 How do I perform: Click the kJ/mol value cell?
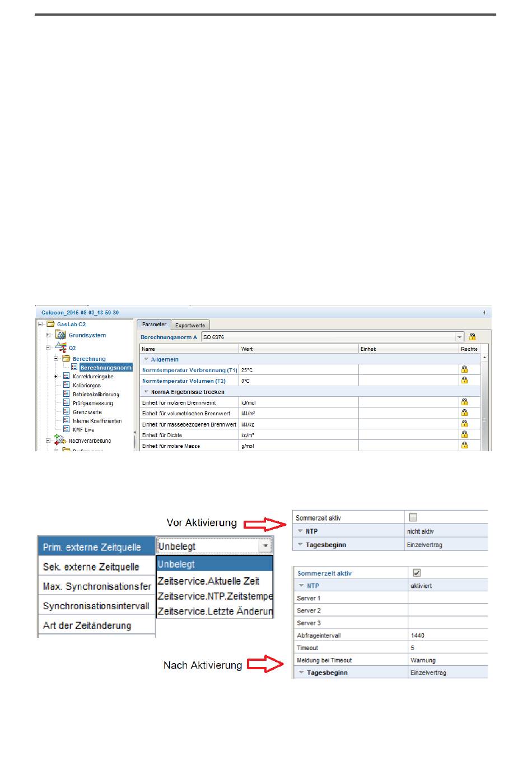(x=298, y=402)
